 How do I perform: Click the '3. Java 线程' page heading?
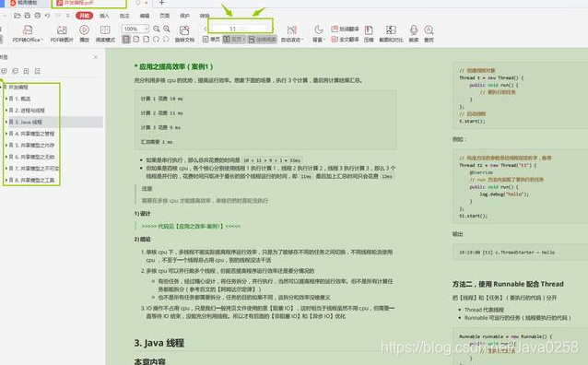coord(159,343)
